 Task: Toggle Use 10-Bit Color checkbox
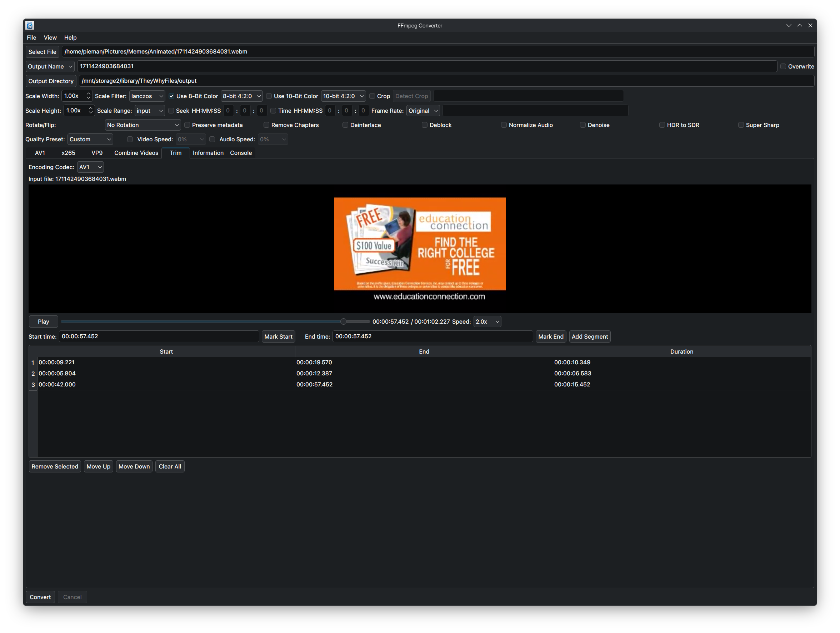point(269,96)
